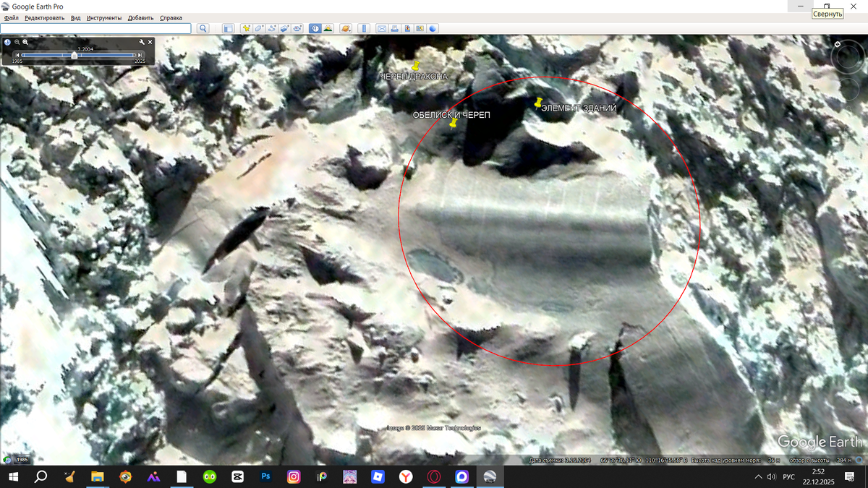Open File Explorer from taskbar
Image resolution: width=868 pixels, height=488 pixels.
pos(97,476)
